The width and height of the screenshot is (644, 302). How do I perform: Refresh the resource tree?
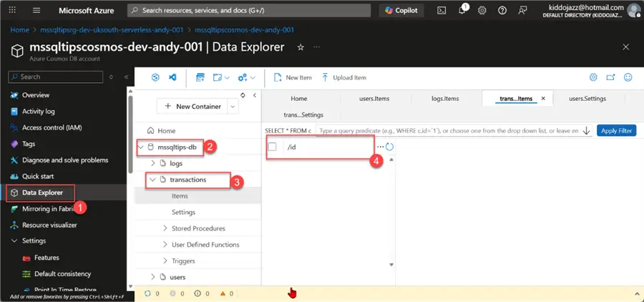(x=243, y=95)
